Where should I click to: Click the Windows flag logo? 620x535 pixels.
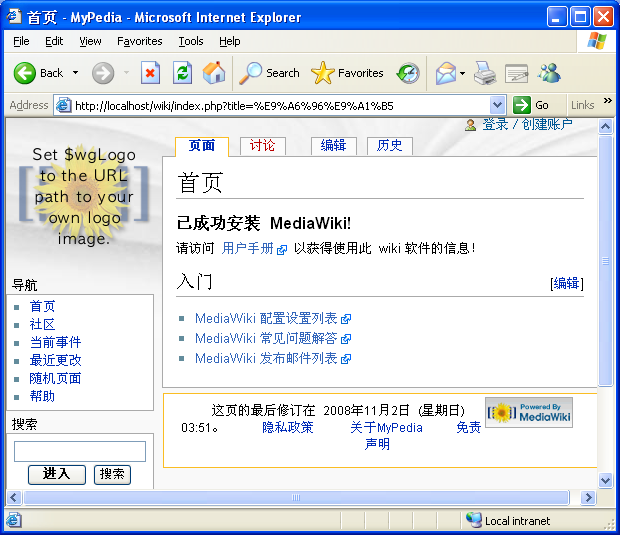point(597,41)
